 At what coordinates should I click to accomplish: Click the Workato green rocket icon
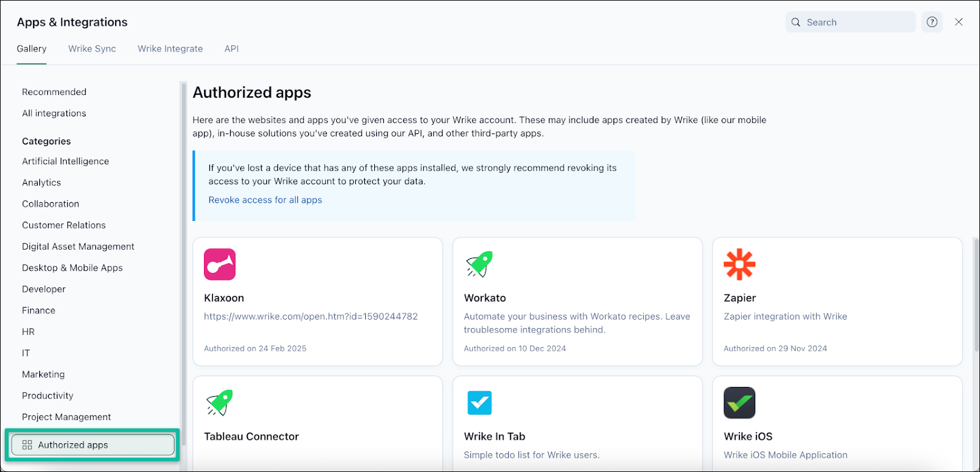[480, 264]
